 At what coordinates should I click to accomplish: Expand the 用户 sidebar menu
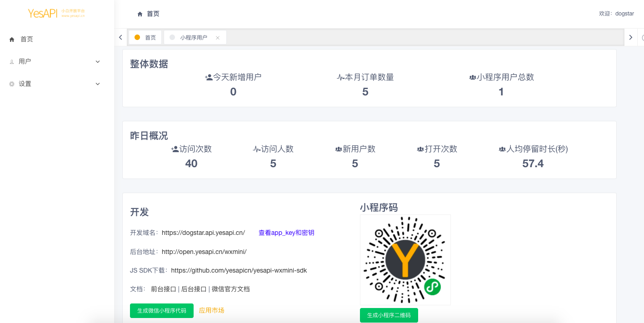tap(97, 61)
